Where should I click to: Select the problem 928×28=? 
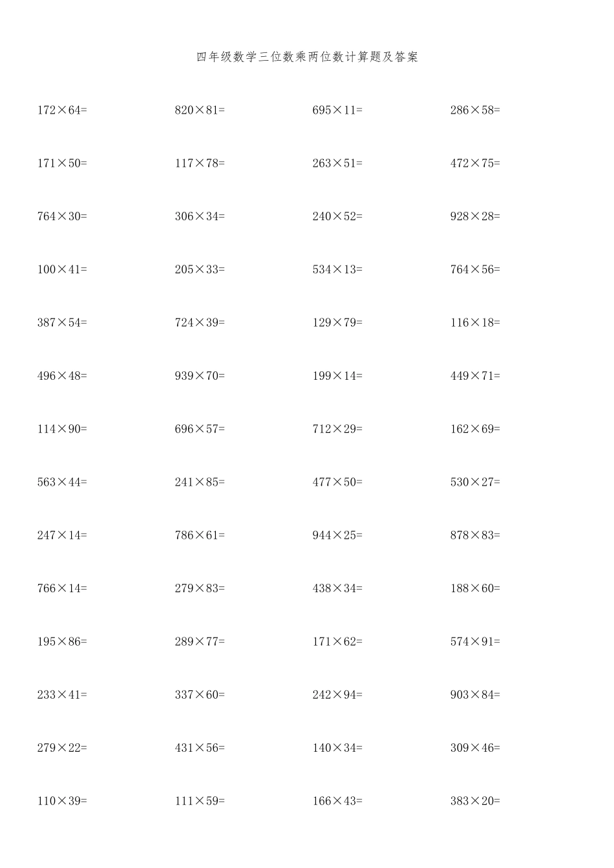[475, 216]
